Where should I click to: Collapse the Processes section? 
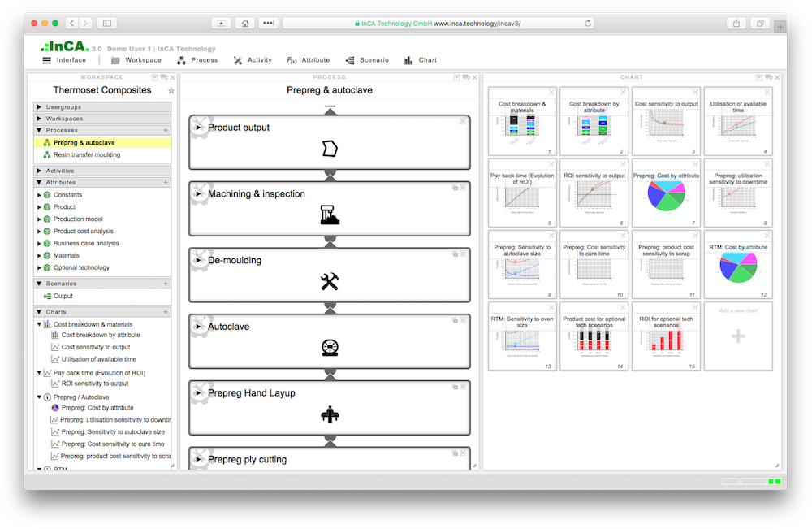coord(39,130)
